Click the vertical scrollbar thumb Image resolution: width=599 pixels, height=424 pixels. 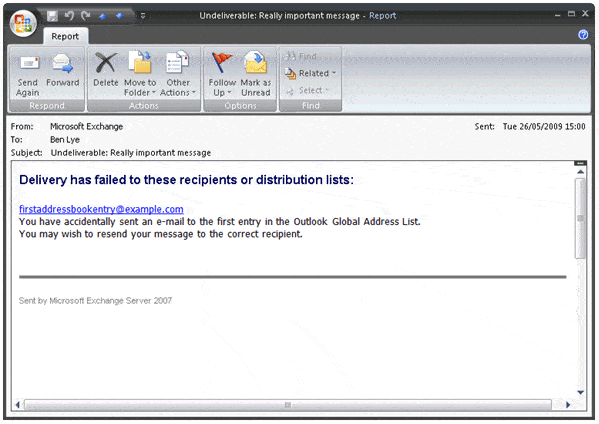pyautogui.click(x=580, y=218)
